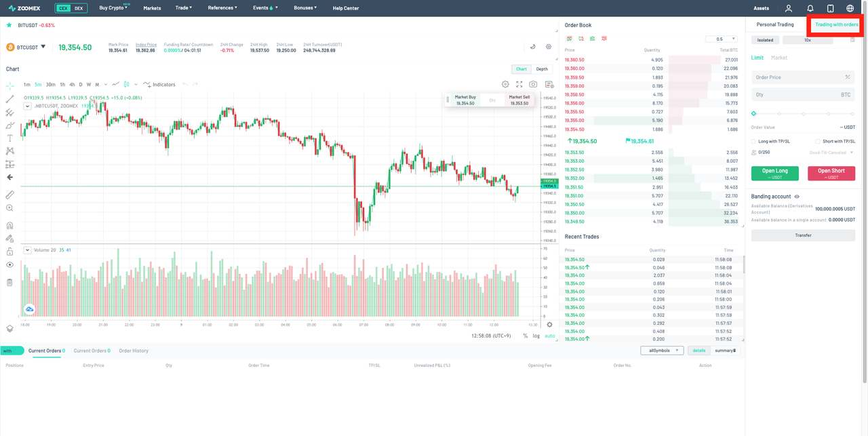Switch to the Depth tab
Viewport: 868px width, 436px height.
tap(542, 68)
